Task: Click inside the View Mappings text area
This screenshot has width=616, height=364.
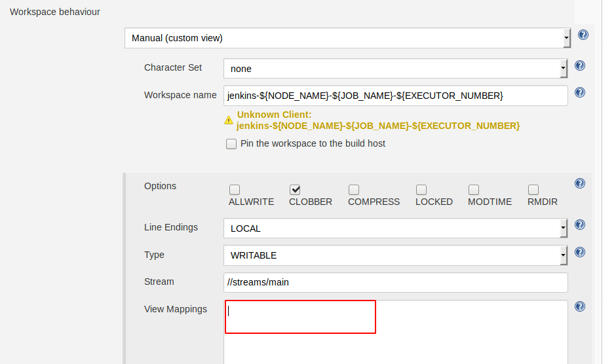Action: pos(395,331)
